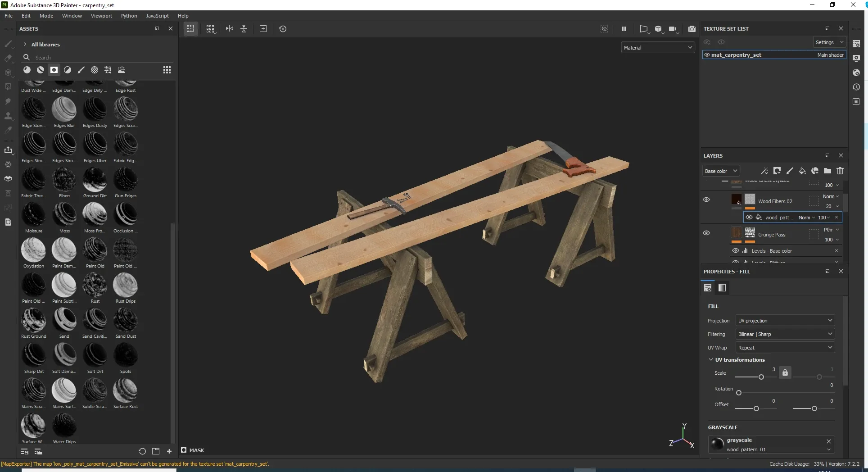Filter assets by Alphas icon

[95, 70]
